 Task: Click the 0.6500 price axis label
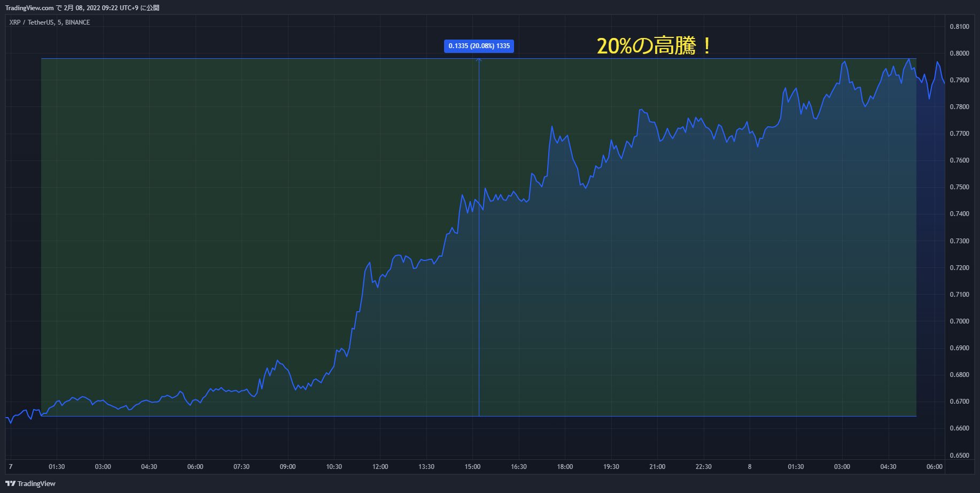pos(959,456)
